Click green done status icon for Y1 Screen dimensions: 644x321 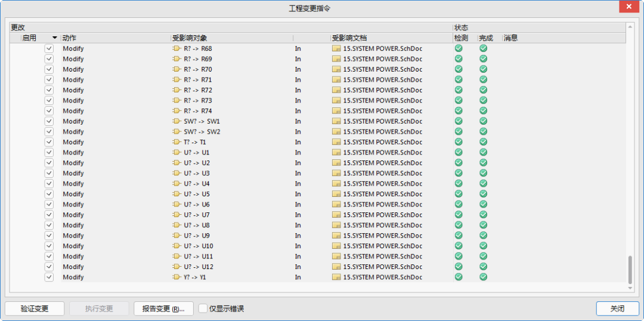(484, 277)
